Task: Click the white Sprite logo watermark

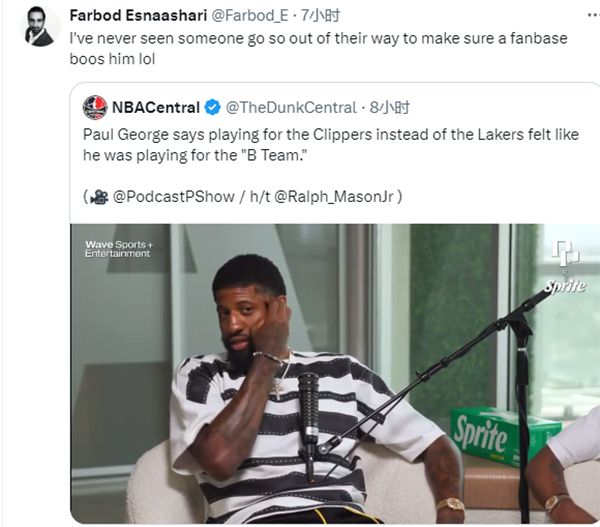Action: coord(564,287)
